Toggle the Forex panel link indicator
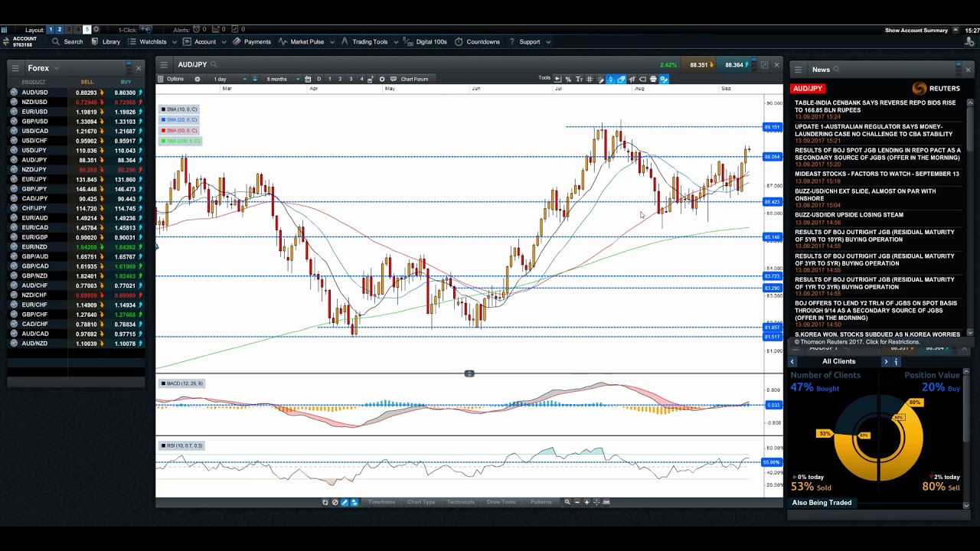Viewport: 980px width, 551px height. point(129,68)
